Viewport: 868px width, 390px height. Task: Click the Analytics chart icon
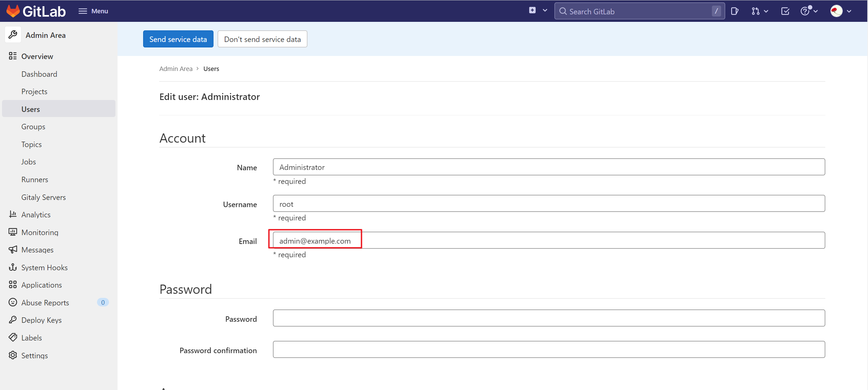(13, 214)
